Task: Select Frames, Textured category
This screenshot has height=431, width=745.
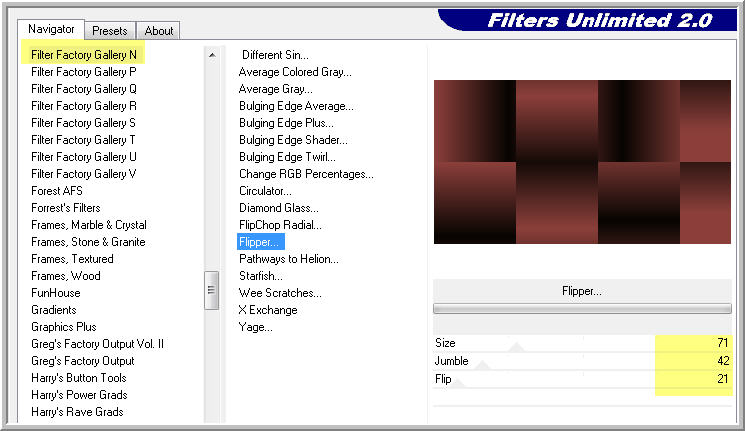Action: (72, 259)
